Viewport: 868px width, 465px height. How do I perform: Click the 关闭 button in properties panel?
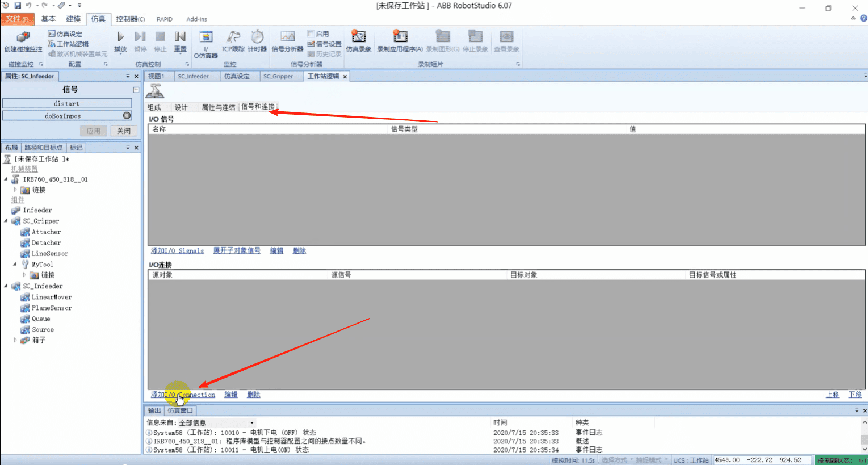(124, 131)
